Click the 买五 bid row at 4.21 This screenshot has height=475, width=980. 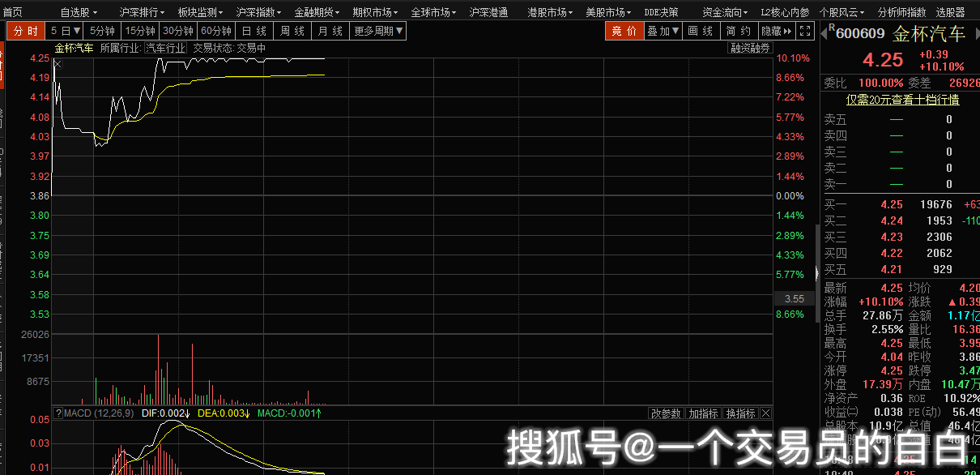tap(901, 269)
